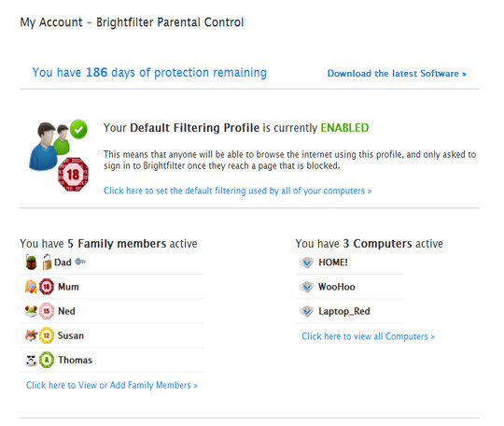Screen dimensions: 504x426
Task: Select the Thomas family member name
Action: 76,360
